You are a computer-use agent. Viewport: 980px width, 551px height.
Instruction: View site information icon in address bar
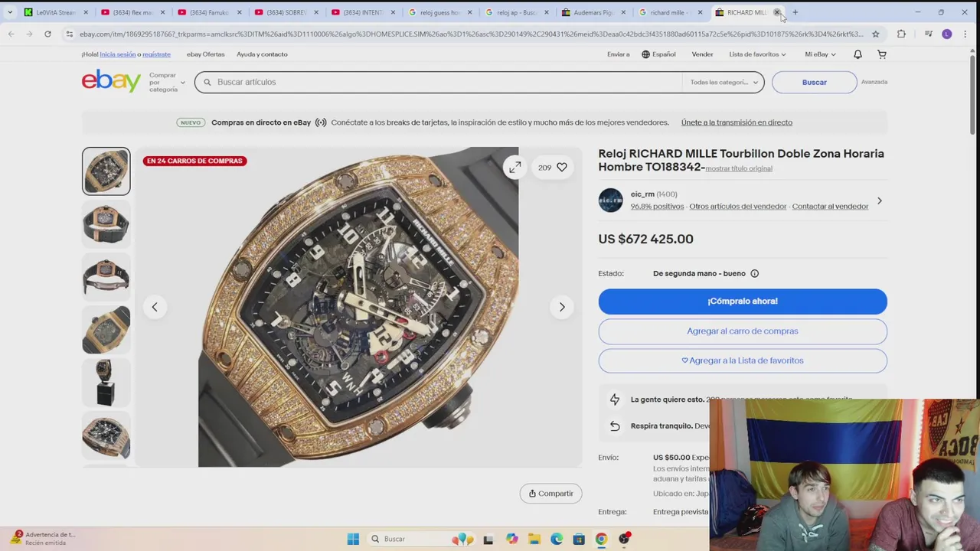[70, 34]
